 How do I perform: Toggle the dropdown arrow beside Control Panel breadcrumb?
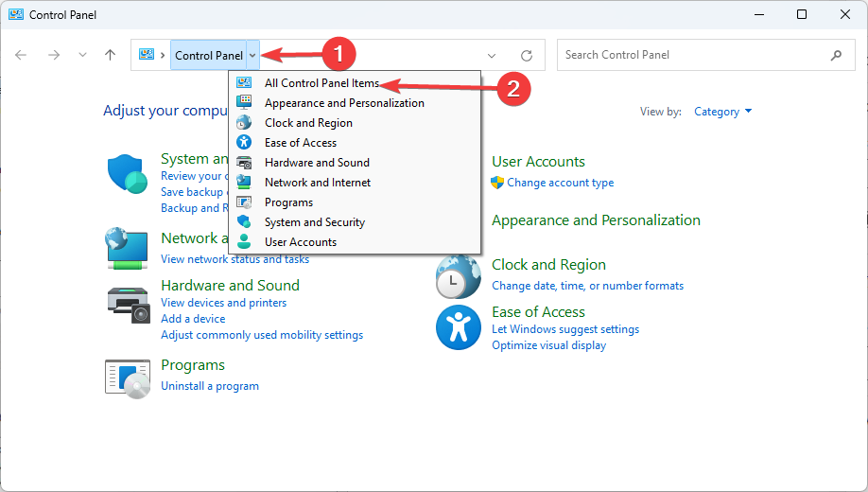click(x=252, y=56)
